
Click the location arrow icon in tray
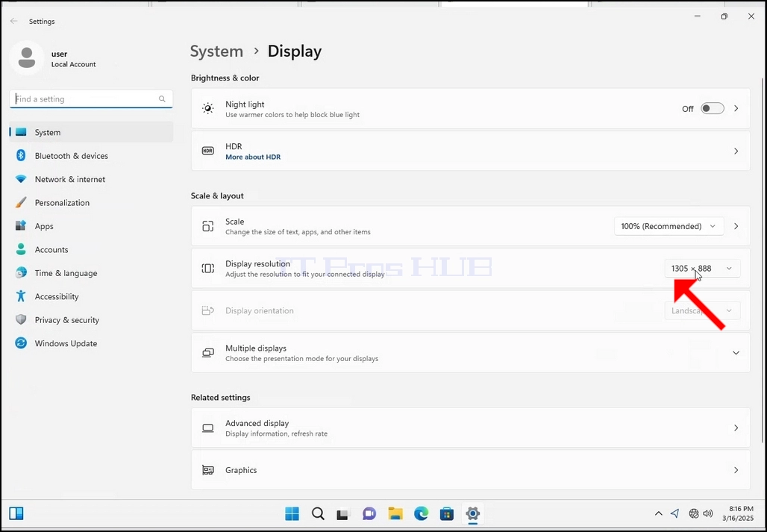coord(675,513)
